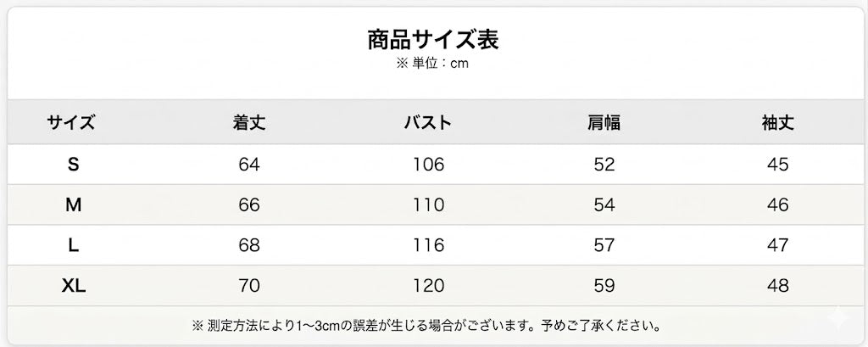Select the 袖丈 column header
The height and width of the screenshot is (347, 868).
click(x=778, y=122)
